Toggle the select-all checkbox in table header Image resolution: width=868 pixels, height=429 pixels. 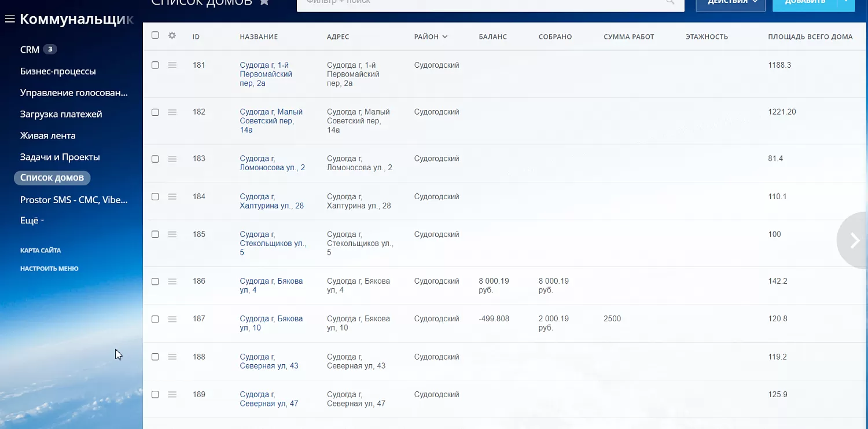155,36
